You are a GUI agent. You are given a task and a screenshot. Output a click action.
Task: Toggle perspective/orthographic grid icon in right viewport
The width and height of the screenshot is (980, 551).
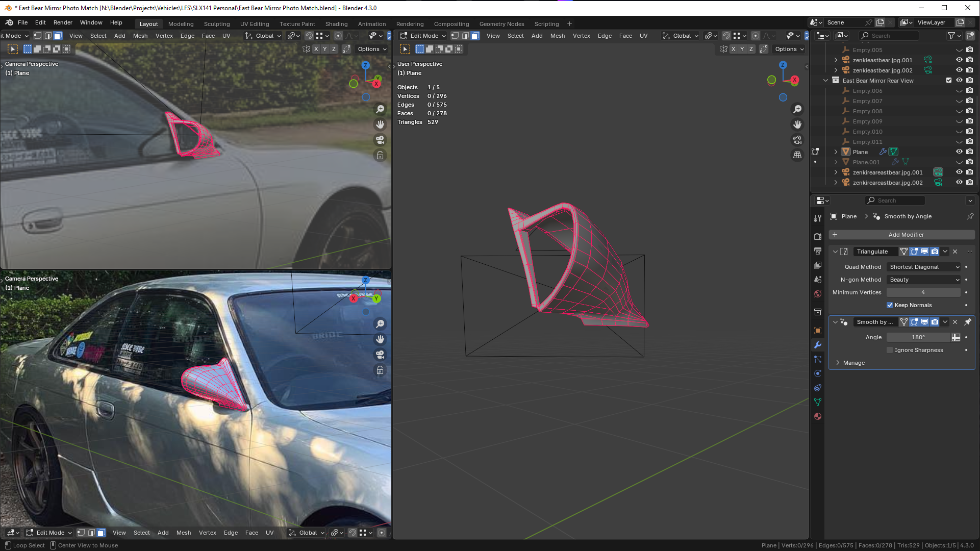[797, 155]
